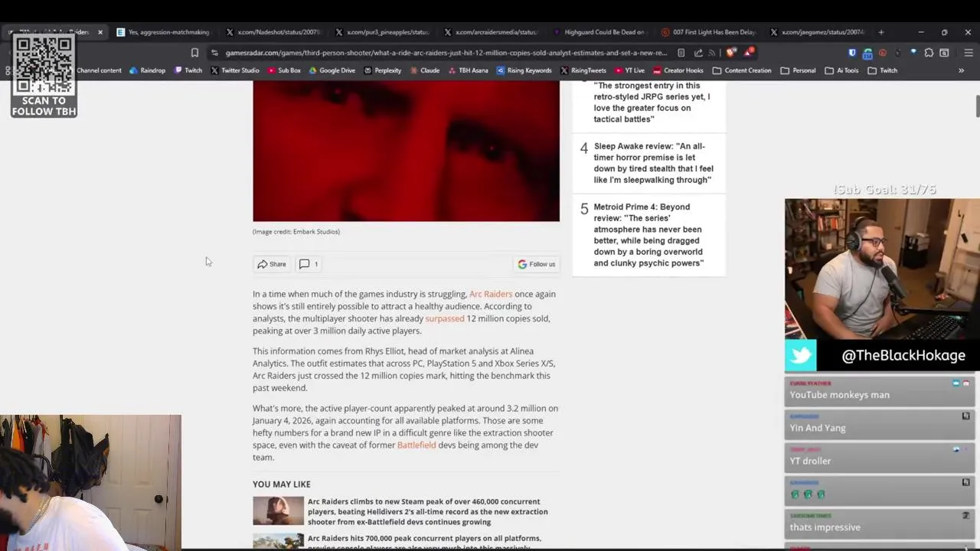This screenshot has width=980, height=551.
Task: Expand Personal bookmark folder
Action: pos(798,70)
